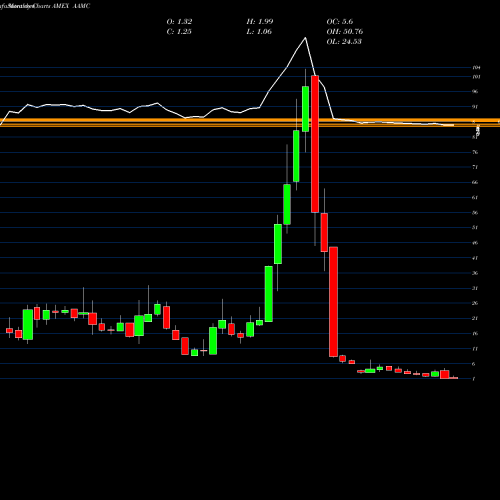Image resolution: width=500 pixels, height=500 pixels.
Task: Select the high value H: 1.99
Action: click(260, 22)
